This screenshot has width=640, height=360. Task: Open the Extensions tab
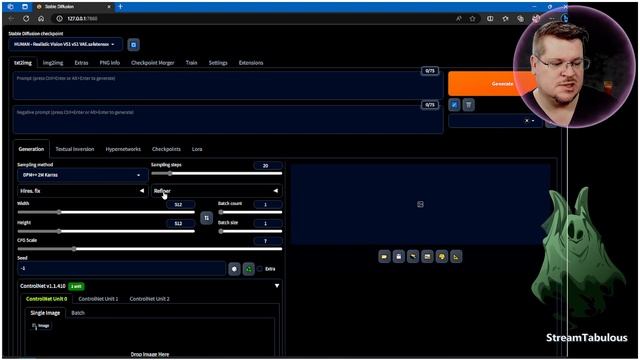pyautogui.click(x=251, y=63)
